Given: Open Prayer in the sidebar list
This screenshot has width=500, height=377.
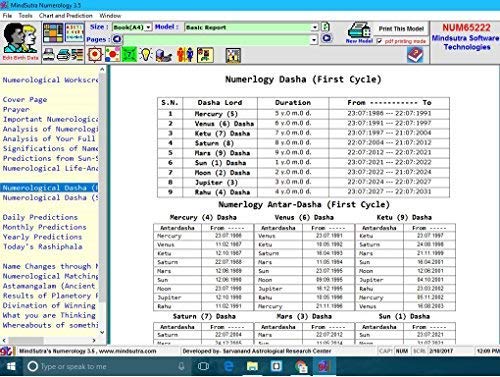Looking at the screenshot, I should click(16, 109).
